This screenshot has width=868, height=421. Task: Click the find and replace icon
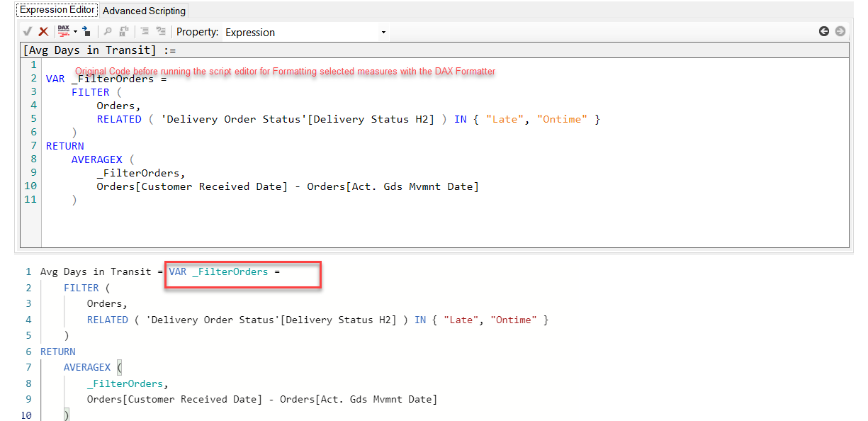[x=124, y=31]
